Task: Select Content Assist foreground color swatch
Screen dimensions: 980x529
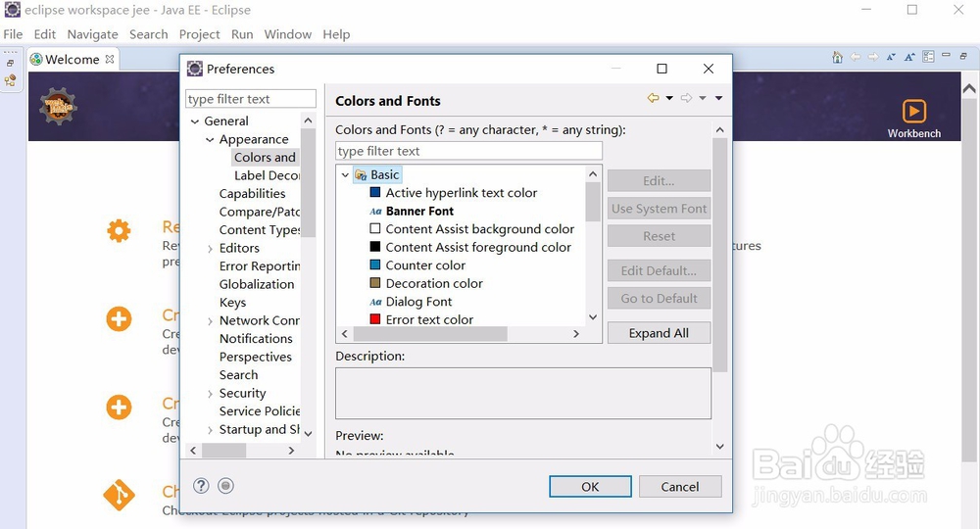Action: click(x=375, y=247)
